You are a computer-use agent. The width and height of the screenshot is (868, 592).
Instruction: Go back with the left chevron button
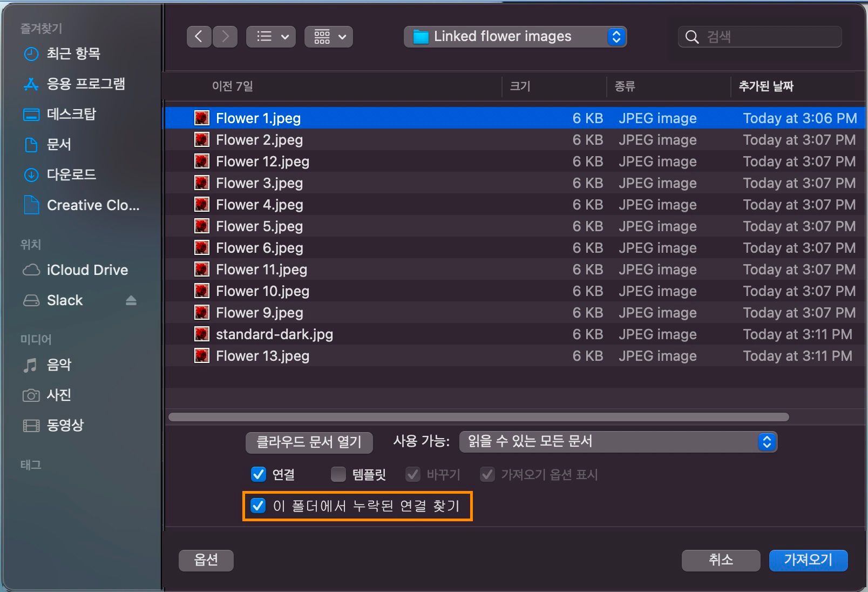click(199, 37)
